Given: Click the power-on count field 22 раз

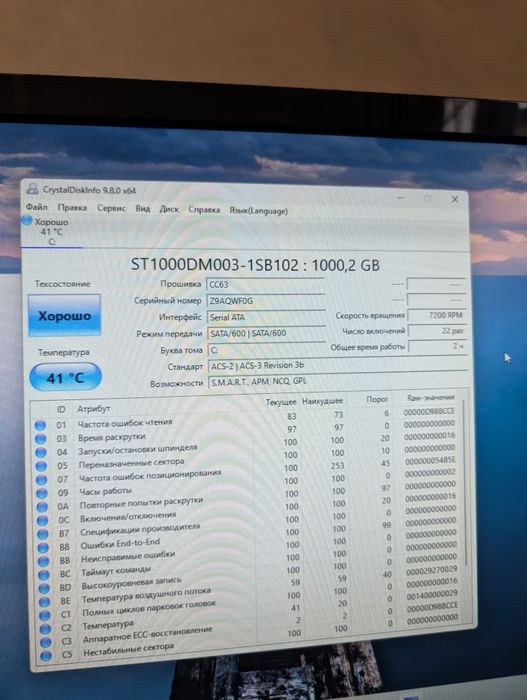Looking at the screenshot, I should click(437, 331).
